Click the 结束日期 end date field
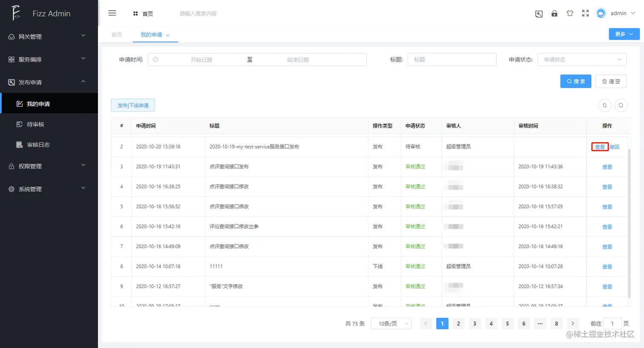 pos(298,60)
